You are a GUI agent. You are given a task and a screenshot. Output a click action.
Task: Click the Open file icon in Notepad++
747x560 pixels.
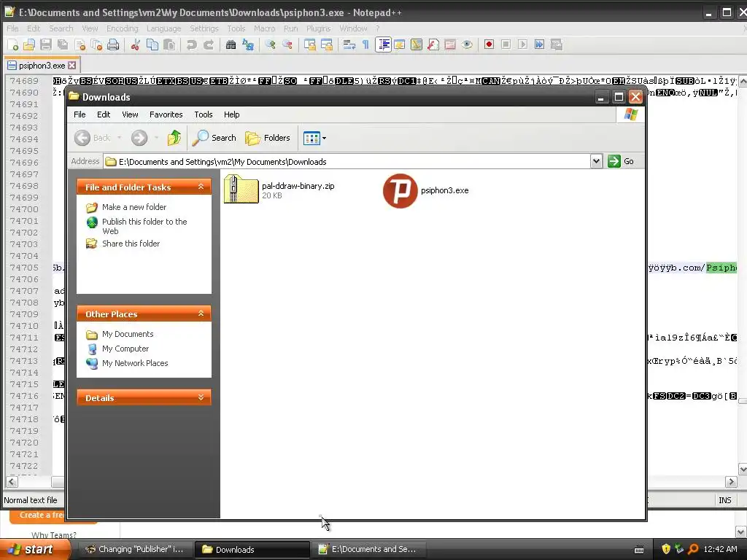click(29, 44)
